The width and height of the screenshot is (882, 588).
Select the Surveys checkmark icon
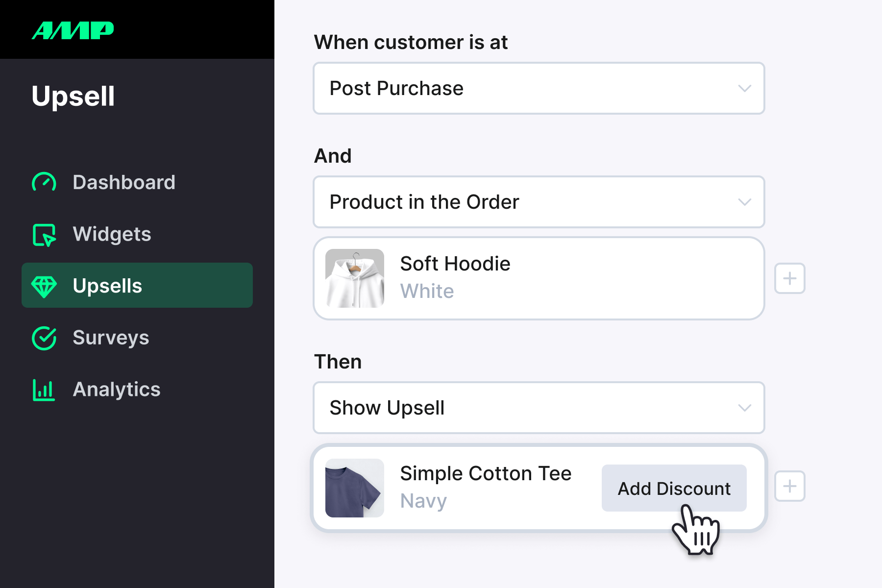point(44,338)
